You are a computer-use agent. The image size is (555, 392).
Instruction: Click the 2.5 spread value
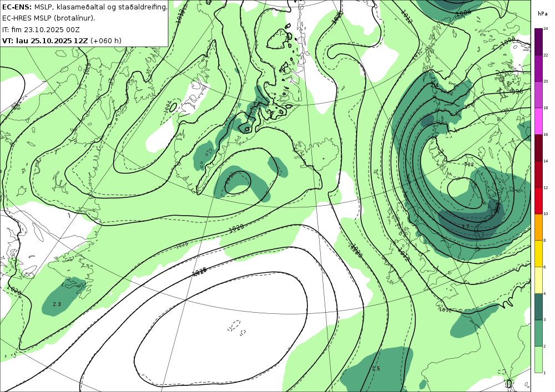coord(376,368)
